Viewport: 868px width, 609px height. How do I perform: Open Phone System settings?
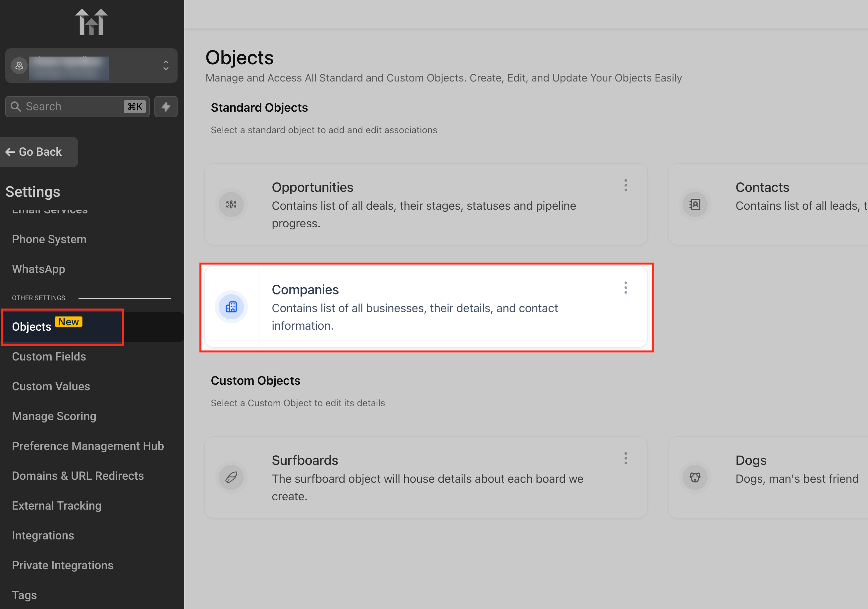[x=49, y=239]
